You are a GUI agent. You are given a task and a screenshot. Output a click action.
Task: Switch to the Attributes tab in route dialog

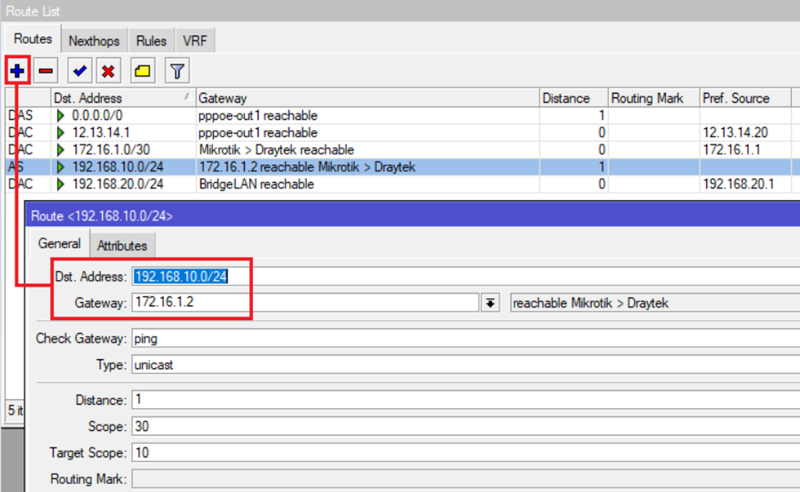pyautogui.click(x=122, y=245)
